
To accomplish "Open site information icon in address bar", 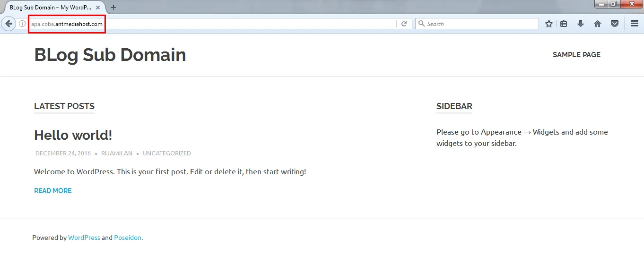I will [22, 24].
